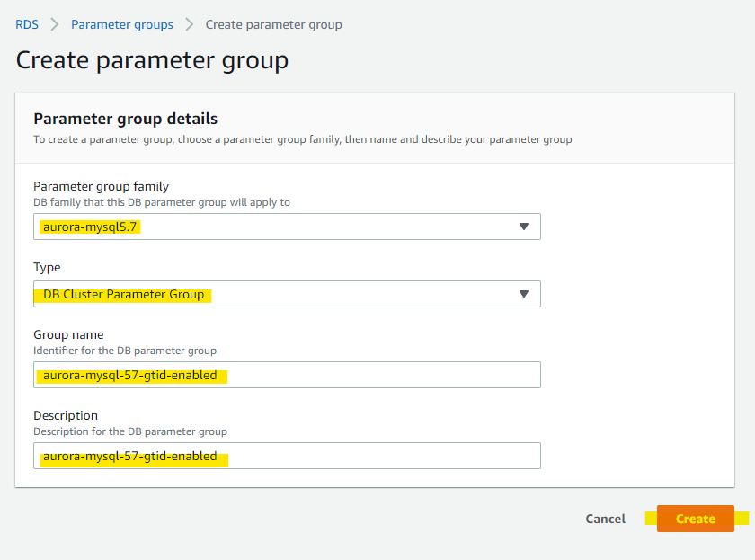Click the 'Create parameter group' breadcrumb text
Image resolution: width=755 pixels, height=560 pixels.
273,24
